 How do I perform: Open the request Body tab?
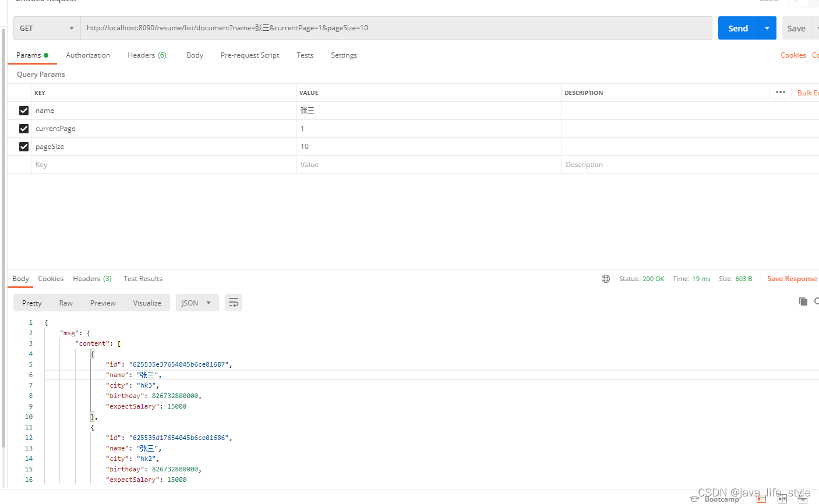195,55
